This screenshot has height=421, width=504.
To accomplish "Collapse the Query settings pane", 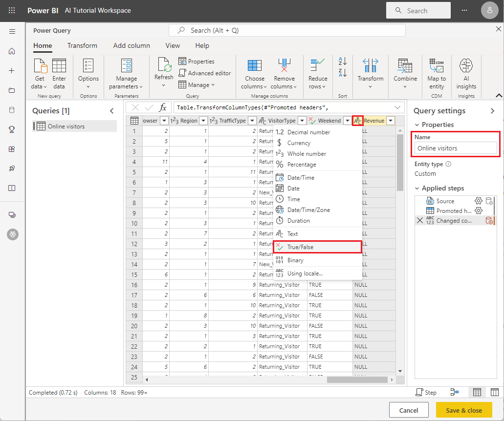I will coord(492,111).
